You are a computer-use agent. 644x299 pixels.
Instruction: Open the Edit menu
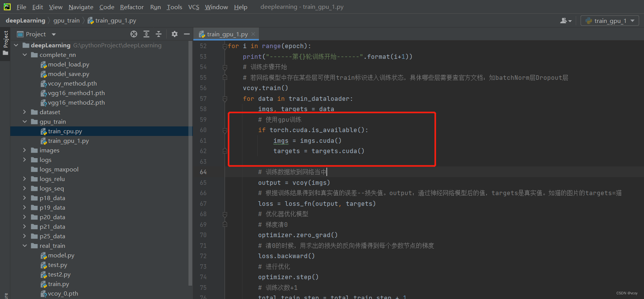[x=38, y=7]
